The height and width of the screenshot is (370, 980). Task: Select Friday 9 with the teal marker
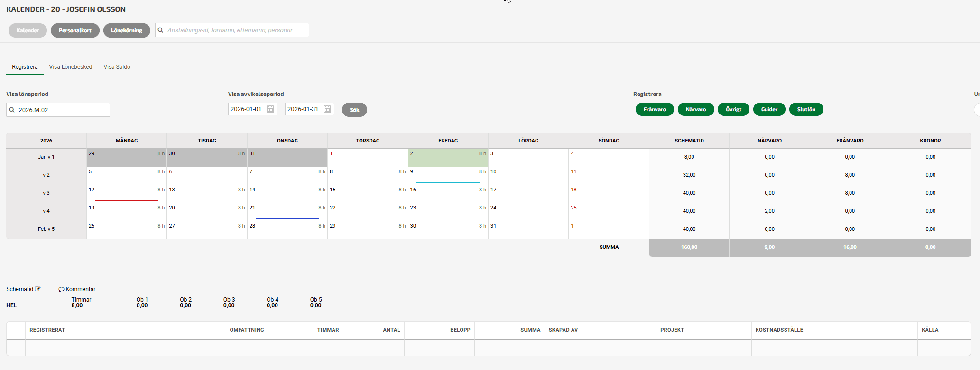448,176
